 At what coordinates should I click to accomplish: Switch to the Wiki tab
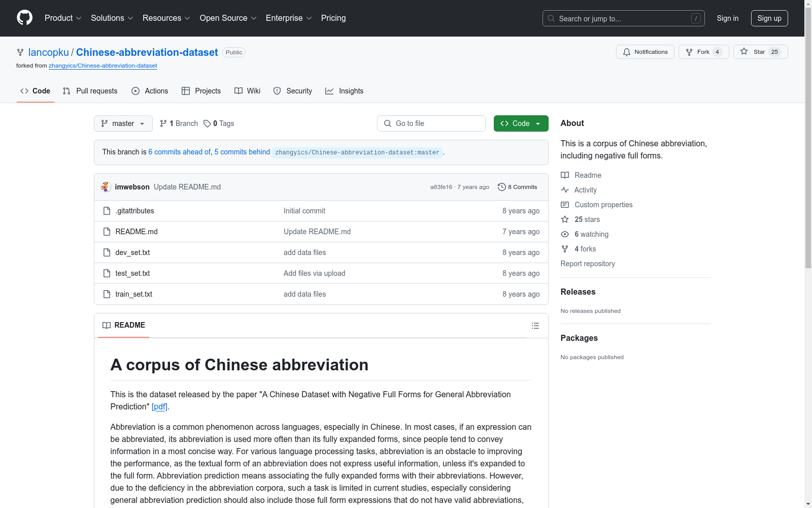click(248, 91)
